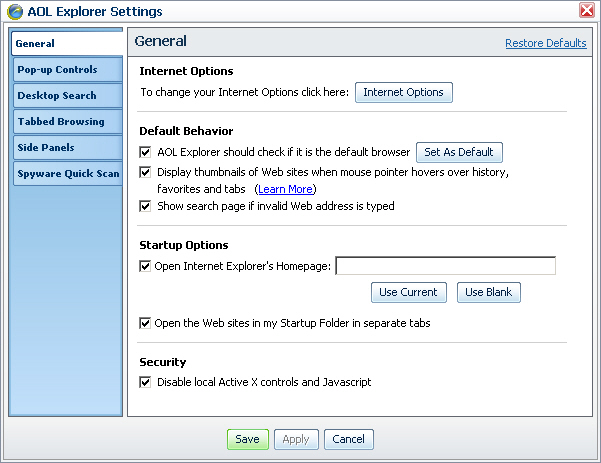Click the Use Blank button
601x463 pixels.
pyautogui.click(x=489, y=292)
